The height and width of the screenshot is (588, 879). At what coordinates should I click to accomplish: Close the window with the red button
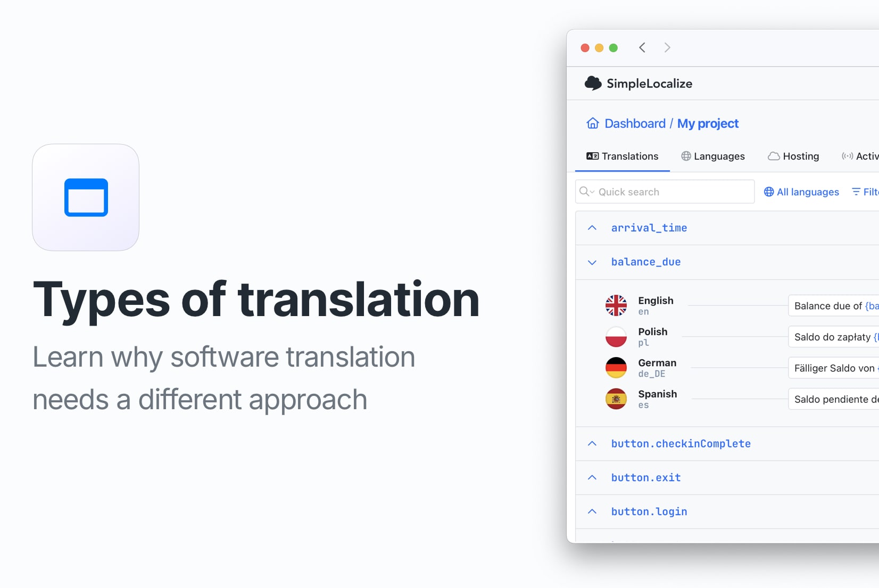tap(585, 48)
